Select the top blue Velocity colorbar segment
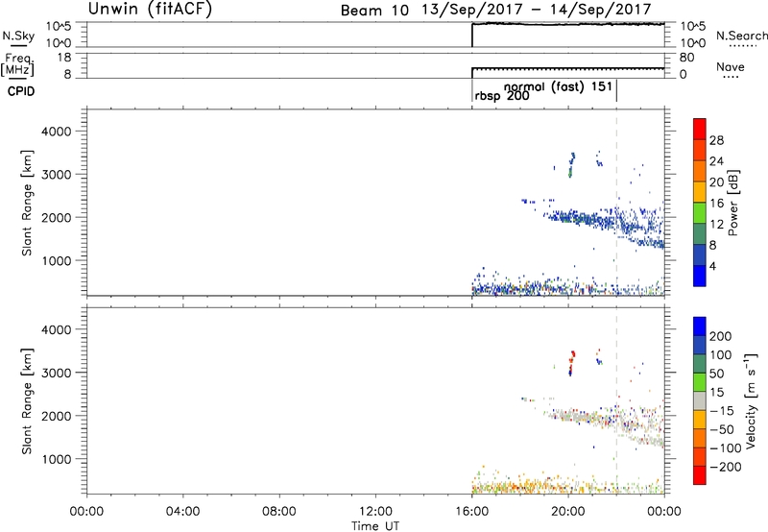This screenshot has height=532, width=768. (700, 326)
